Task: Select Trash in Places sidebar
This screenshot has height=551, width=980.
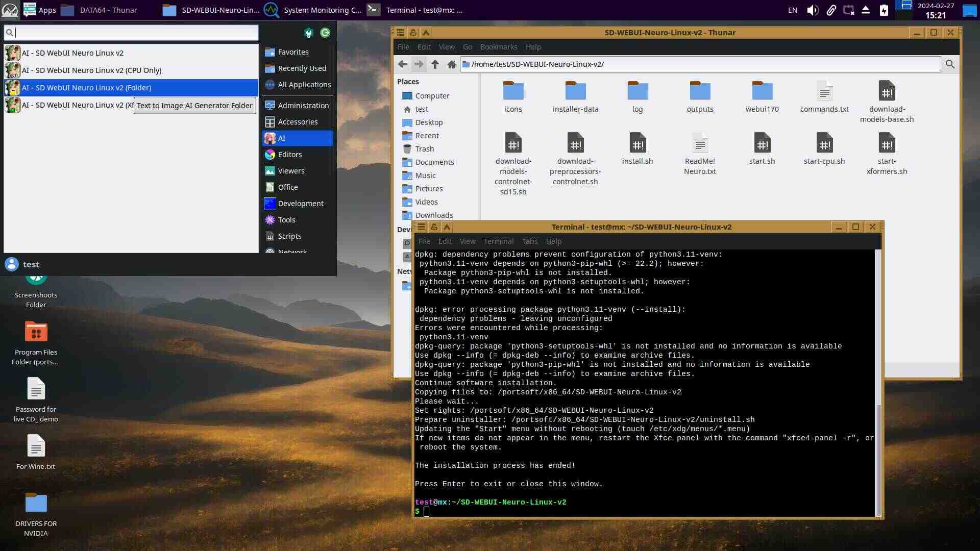Action: 424,149
